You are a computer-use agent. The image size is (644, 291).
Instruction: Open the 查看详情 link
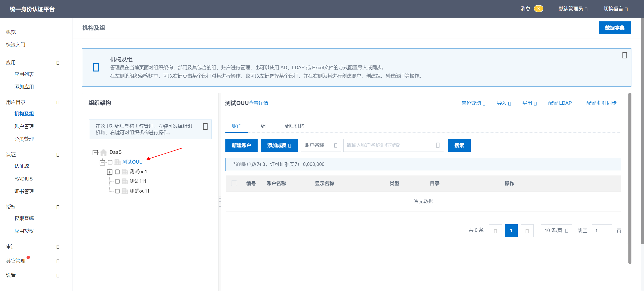259,103
